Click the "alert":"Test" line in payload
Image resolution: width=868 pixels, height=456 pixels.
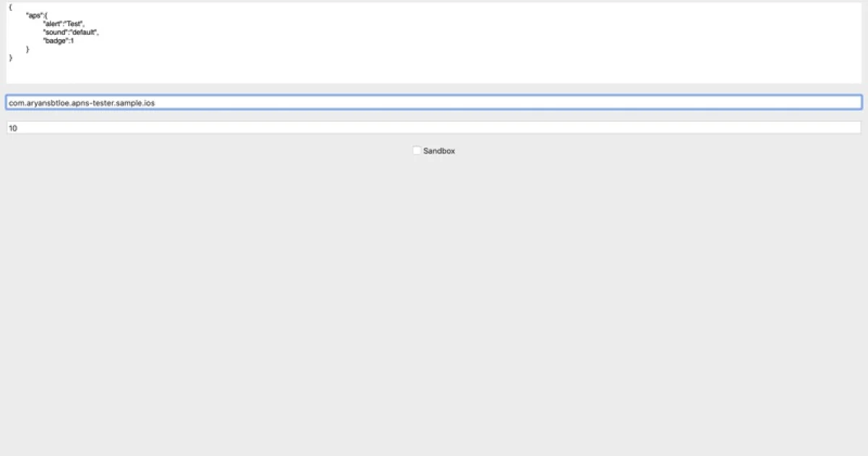click(64, 24)
